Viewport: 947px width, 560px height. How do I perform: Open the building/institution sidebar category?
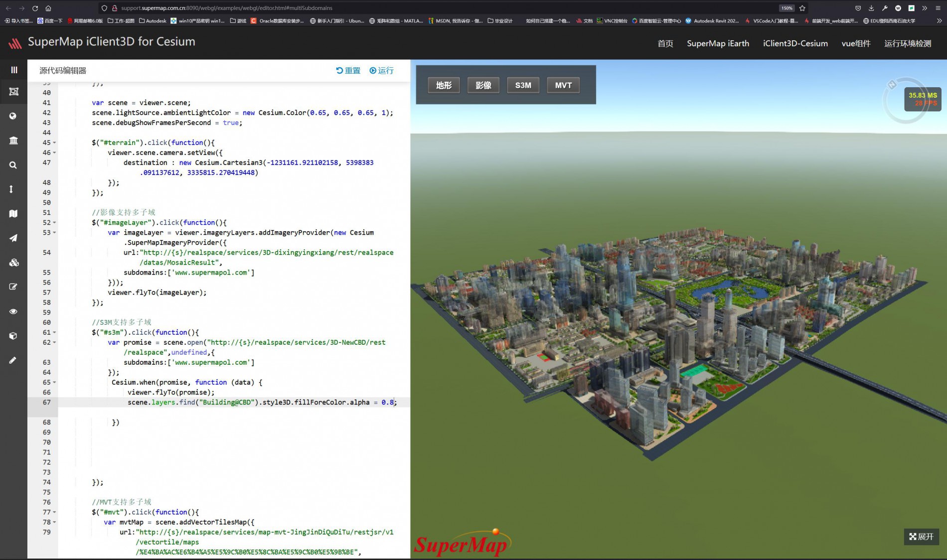click(x=13, y=140)
